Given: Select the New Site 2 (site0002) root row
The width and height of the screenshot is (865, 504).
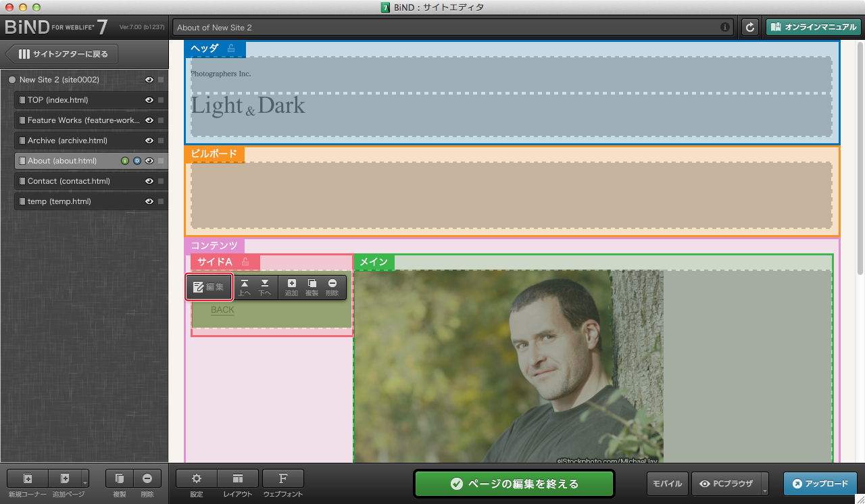Looking at the screenshot, I should [x=86, y=80].
